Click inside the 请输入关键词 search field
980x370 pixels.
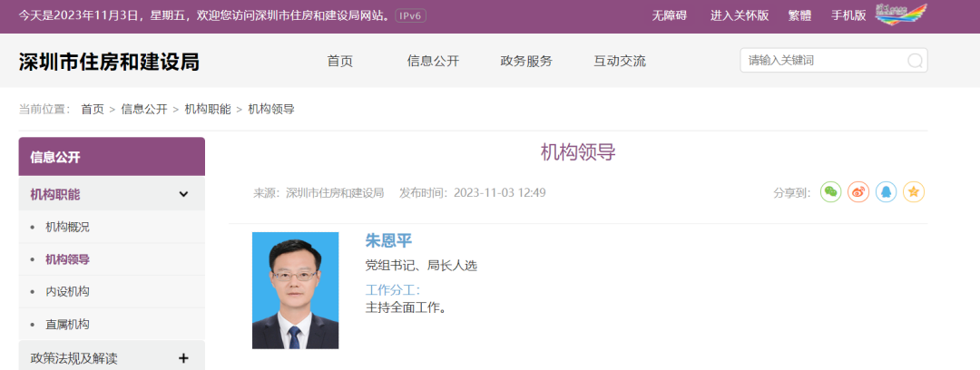(x=821, y=62)
